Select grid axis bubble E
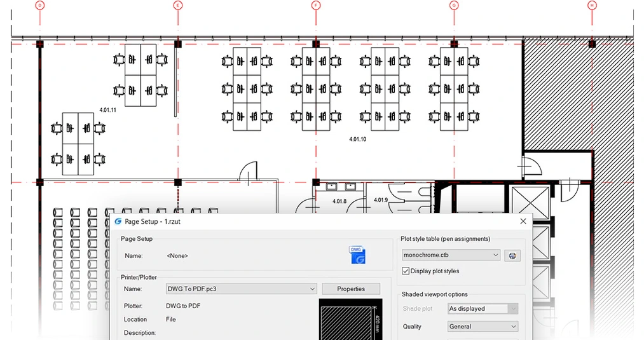 coord(178,5)
